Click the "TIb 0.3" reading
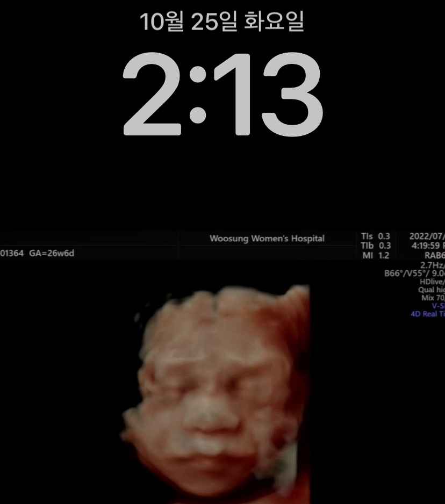The width and height of the screenshot is (445, 504). 376,246
